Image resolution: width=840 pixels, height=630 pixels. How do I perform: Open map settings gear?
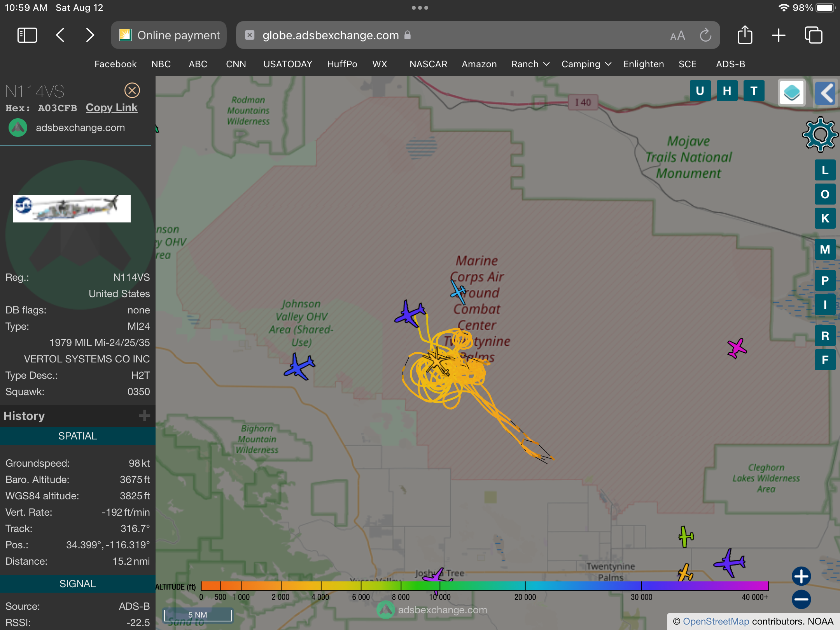pyautogui.click(x=820, y=135)
